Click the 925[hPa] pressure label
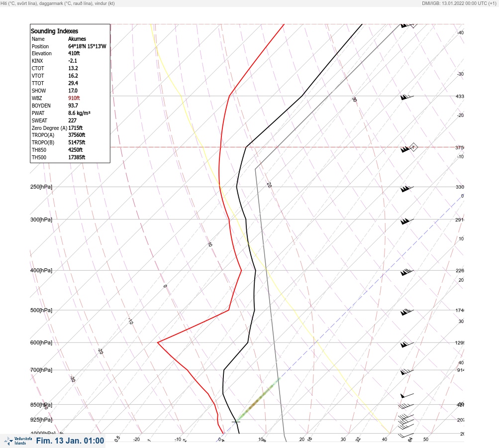 coord(41,420)
